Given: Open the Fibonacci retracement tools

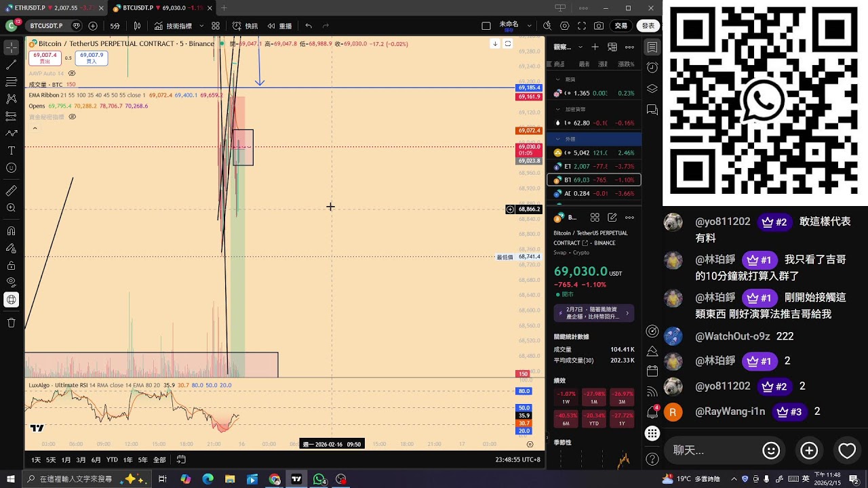Looking at the screenshot, I should [x=11, y=82].
